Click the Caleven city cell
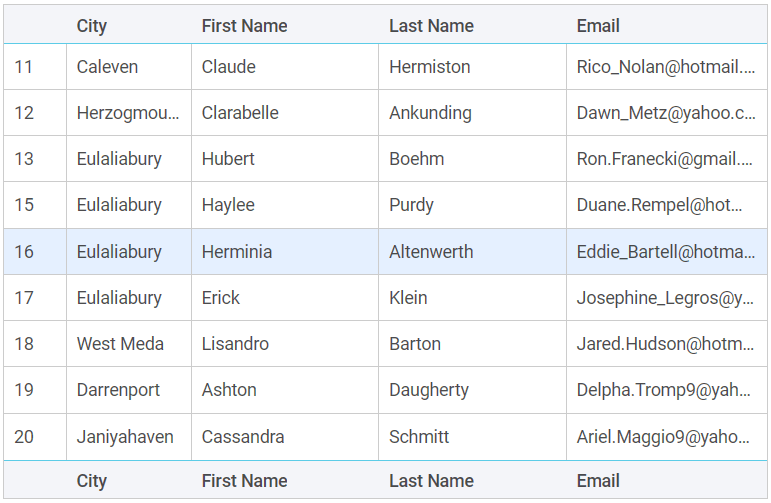The height and width of the screenshot is (503, 771). pos(107,67)
